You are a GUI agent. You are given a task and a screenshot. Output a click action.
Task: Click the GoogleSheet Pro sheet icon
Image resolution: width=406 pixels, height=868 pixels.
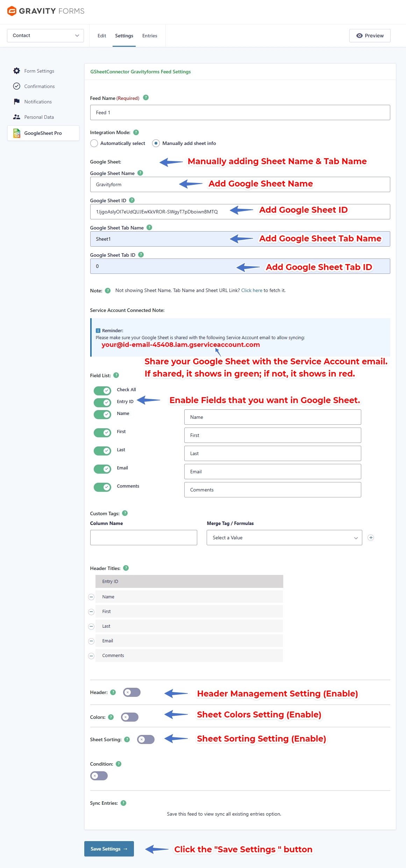pos(16,133)
